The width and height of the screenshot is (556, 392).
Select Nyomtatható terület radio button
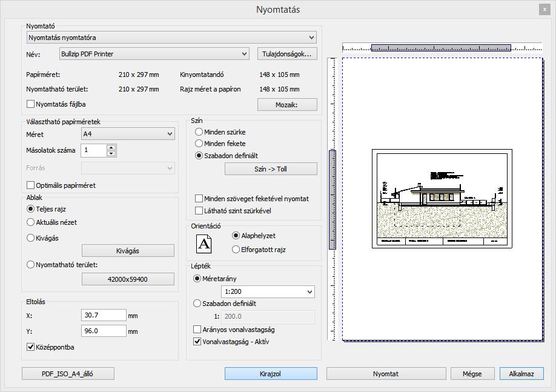pos(31,265)
